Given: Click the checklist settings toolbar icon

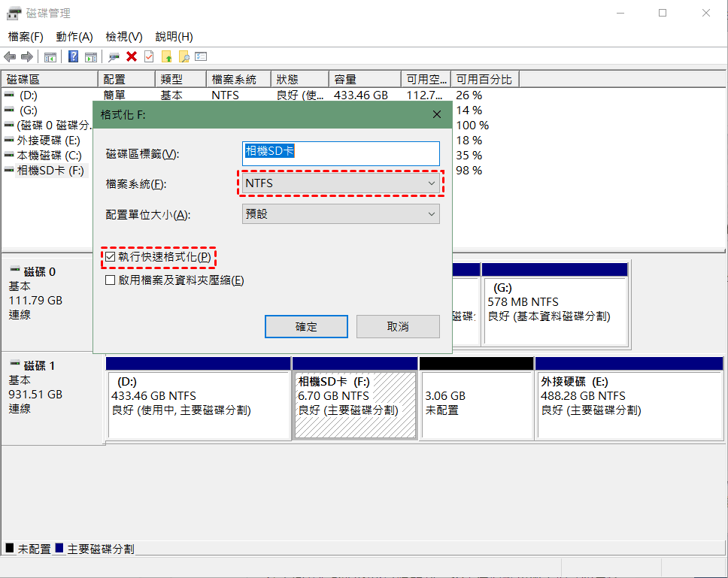Looking at the screenshot, I should coord(201,56).
